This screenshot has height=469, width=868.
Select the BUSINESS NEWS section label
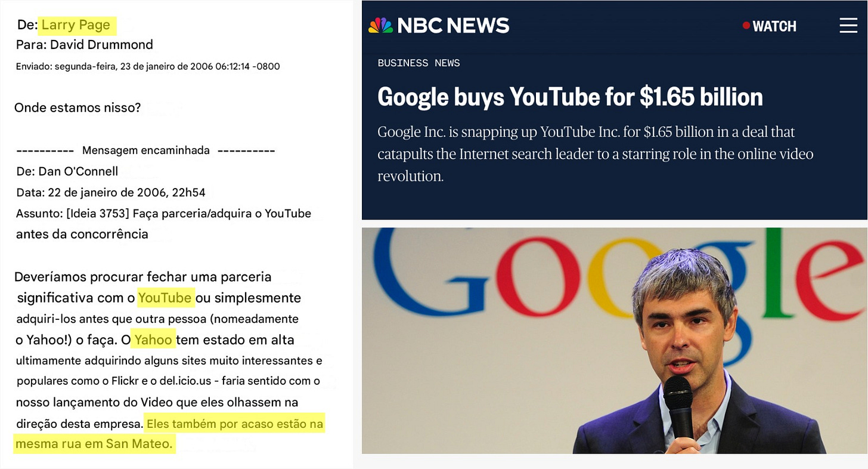pos(418,63)
